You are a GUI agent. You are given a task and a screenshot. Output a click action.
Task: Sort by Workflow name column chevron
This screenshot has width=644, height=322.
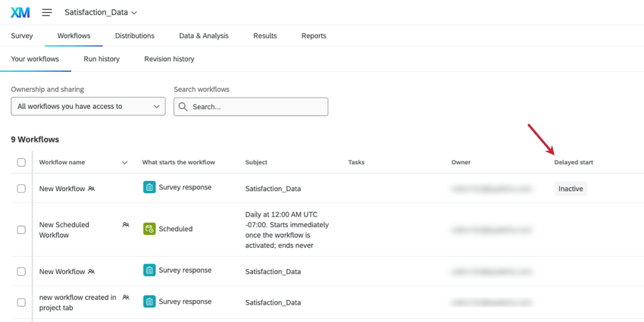click(125, 162)
